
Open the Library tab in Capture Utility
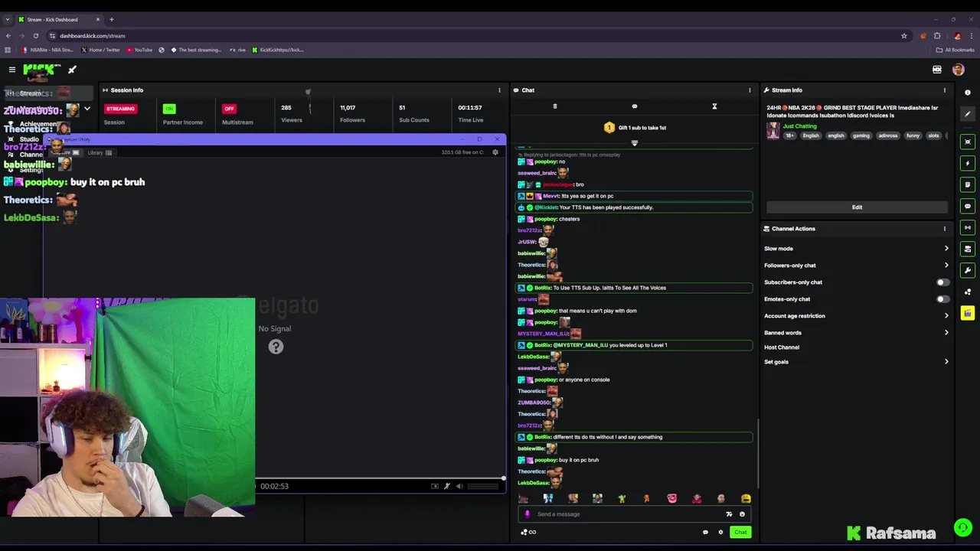pos(100,152)
